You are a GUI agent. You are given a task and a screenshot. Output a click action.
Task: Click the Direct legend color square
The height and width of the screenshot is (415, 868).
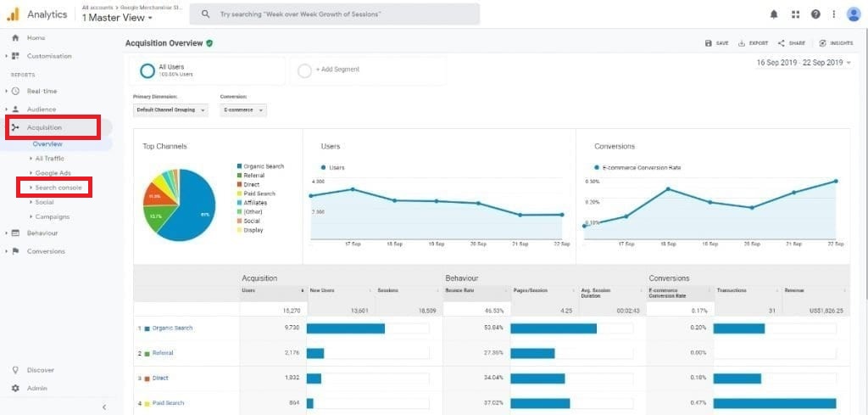[239, 184]
